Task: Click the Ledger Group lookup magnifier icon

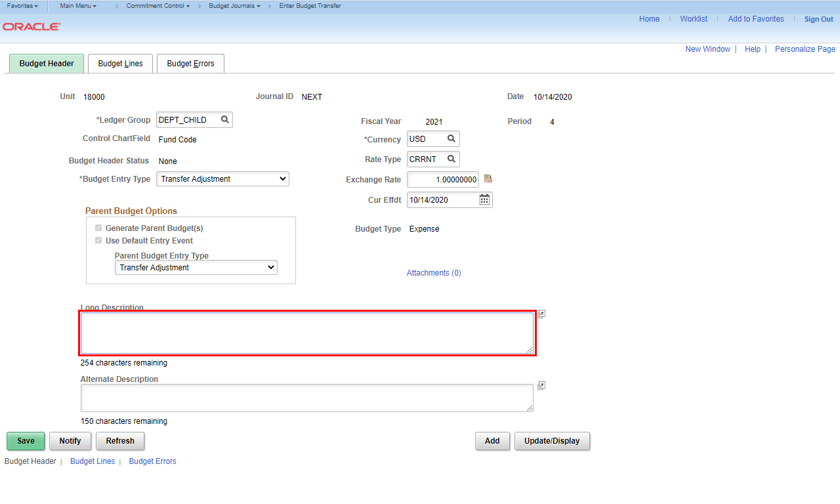Action: (x=224, y=120)
